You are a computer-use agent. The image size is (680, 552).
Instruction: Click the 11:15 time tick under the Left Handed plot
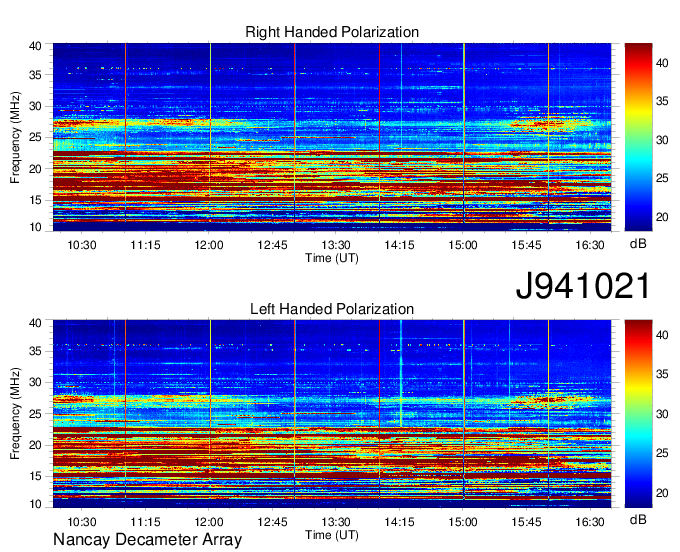[x=145, y=522]
